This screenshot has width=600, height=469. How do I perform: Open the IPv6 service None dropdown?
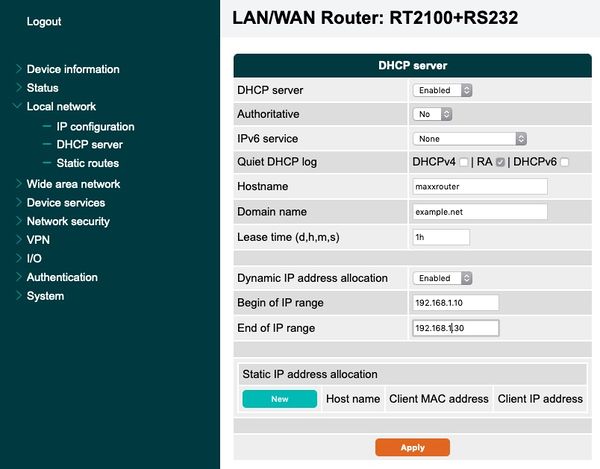(x=470, y=138)
